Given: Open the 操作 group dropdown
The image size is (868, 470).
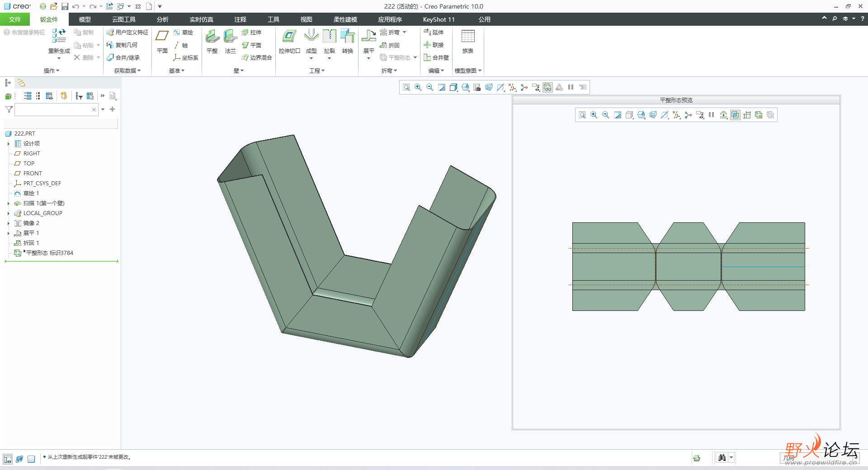Looking at the screenshot, I should tap(52, 70).
